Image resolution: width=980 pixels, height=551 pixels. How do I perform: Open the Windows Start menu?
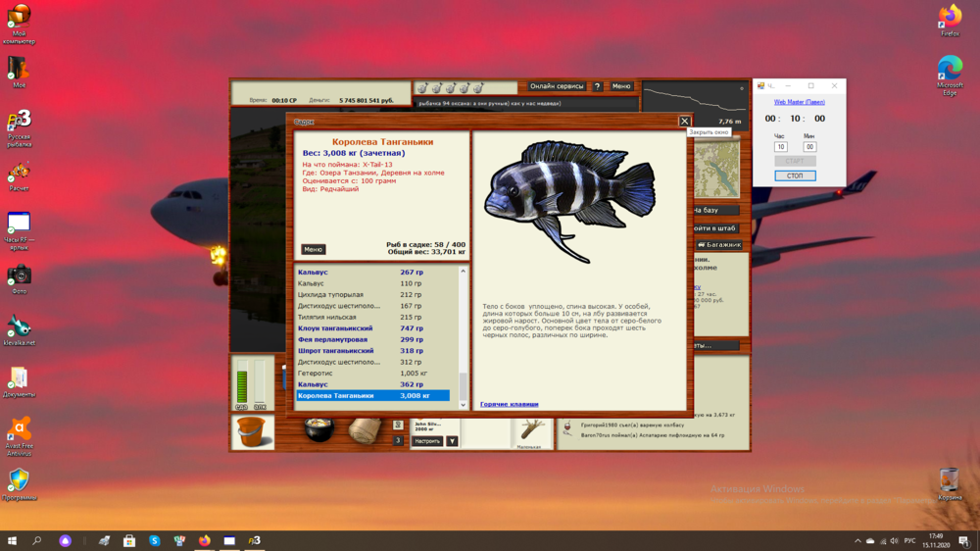tap(12, 541)
